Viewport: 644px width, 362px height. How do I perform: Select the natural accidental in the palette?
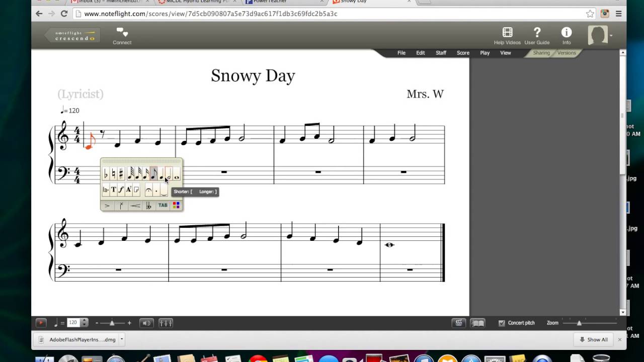[114, 173]
